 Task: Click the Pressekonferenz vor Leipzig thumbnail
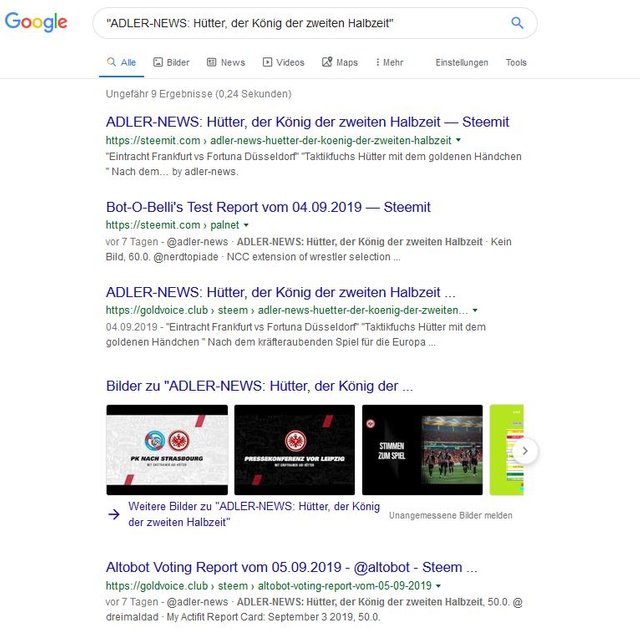click(294, 450)
